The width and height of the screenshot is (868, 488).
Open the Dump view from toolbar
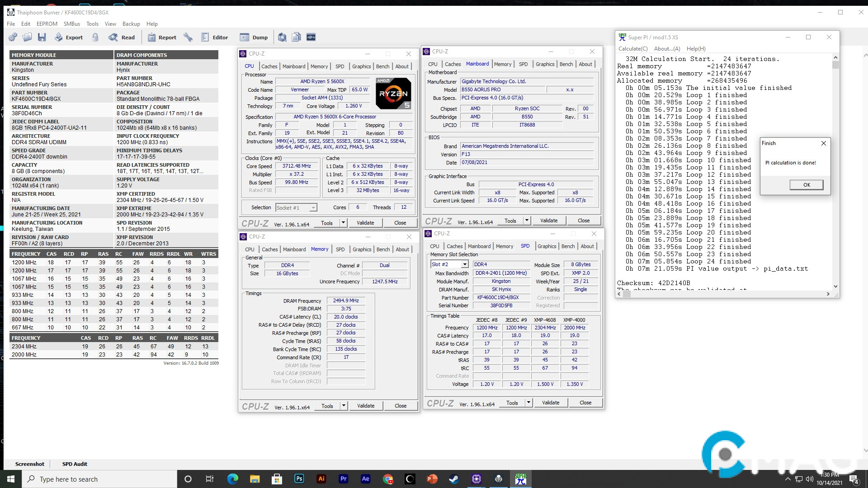pyautogui.click(x=254, y=37)
